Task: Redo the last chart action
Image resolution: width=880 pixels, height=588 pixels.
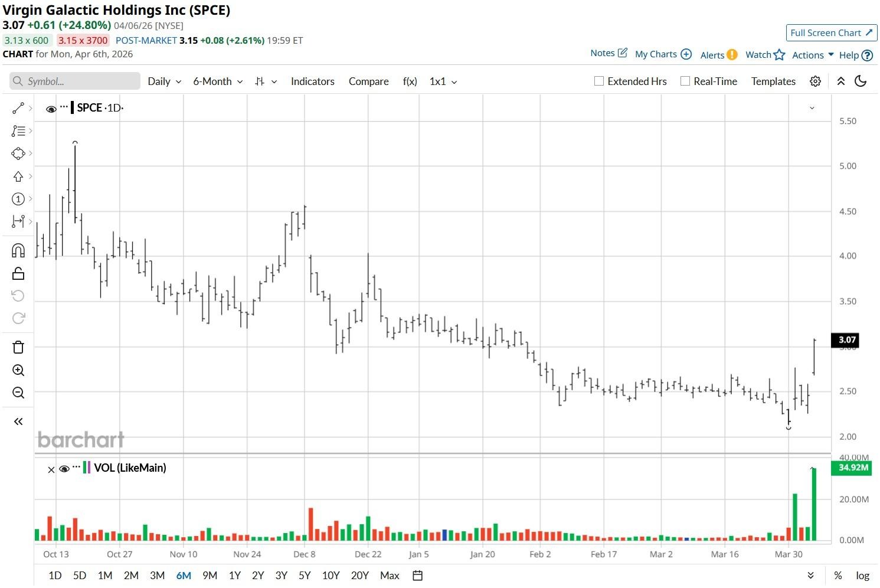Action: (18, 319)
